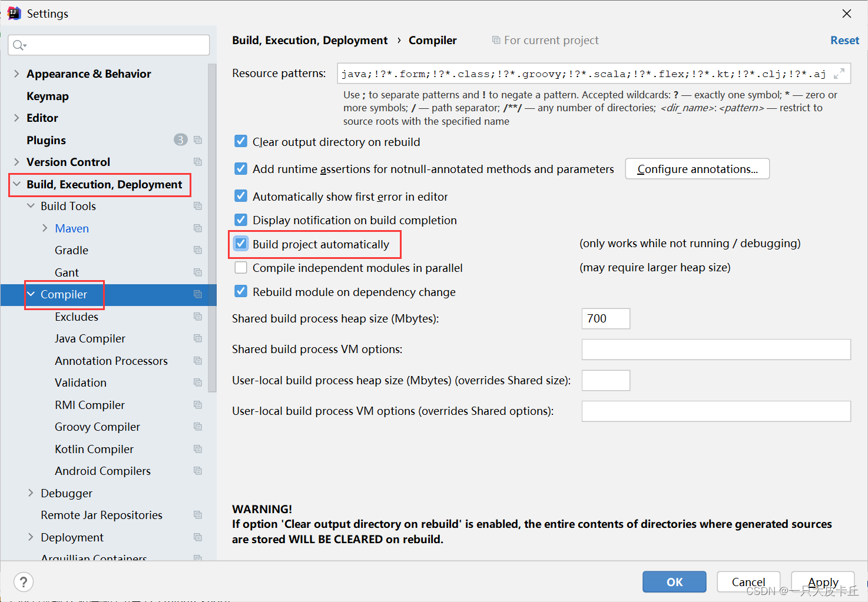Expand the Maven node
This screenshot has width=868, height=602.
45,228
